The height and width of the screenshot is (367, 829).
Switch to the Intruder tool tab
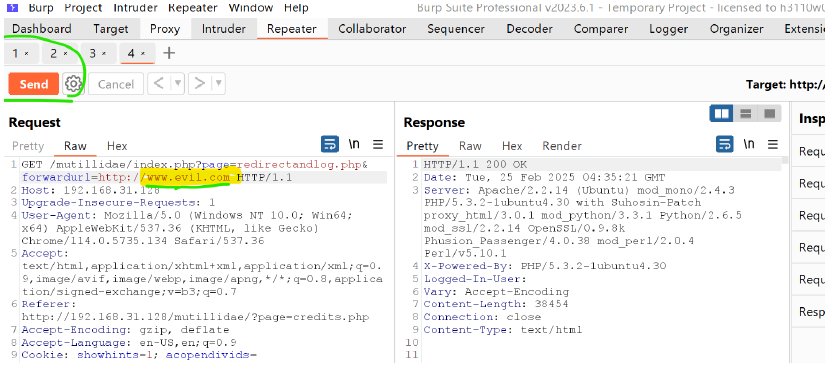coord(224,29)
